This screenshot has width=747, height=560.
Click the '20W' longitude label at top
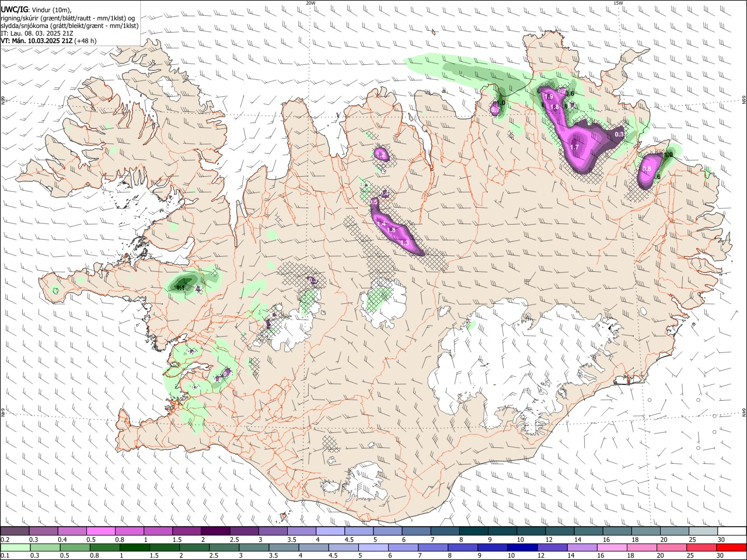[x=310, y=3]
